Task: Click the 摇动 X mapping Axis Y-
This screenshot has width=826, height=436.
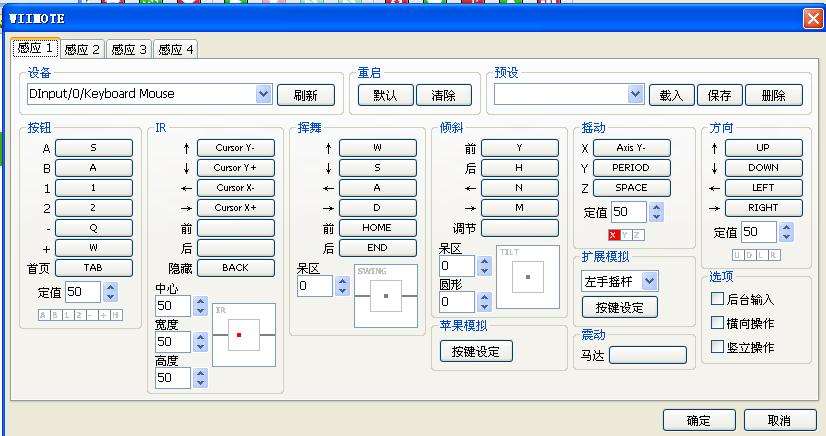Action: coord(632,148)
